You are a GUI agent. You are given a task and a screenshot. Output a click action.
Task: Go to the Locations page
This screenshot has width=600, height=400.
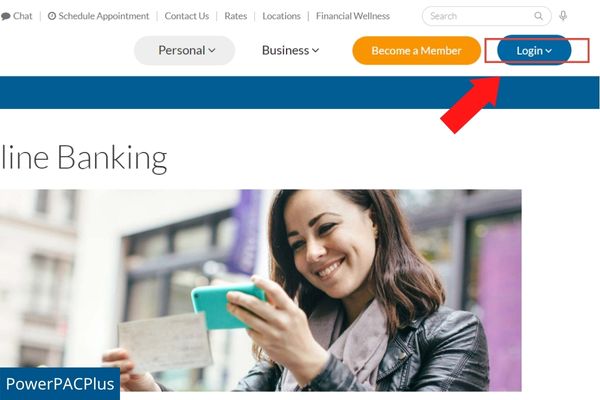pyautogui.click(x=281, y=16)
